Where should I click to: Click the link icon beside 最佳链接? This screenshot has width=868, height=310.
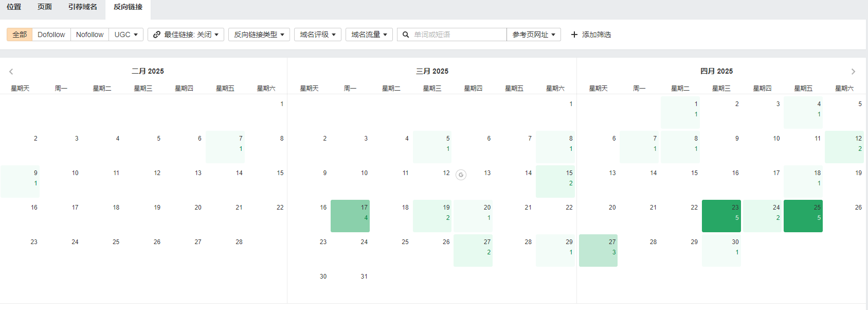point(157,35)
